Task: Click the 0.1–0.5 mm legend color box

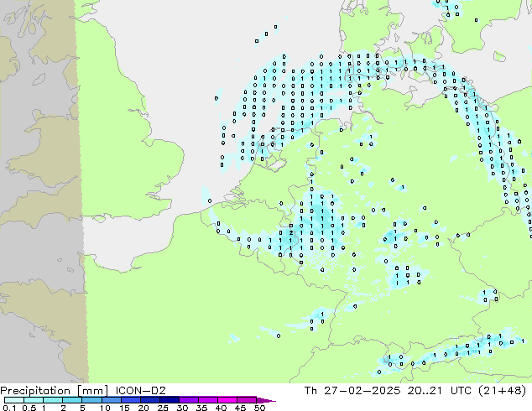Action: click(14, 400)
